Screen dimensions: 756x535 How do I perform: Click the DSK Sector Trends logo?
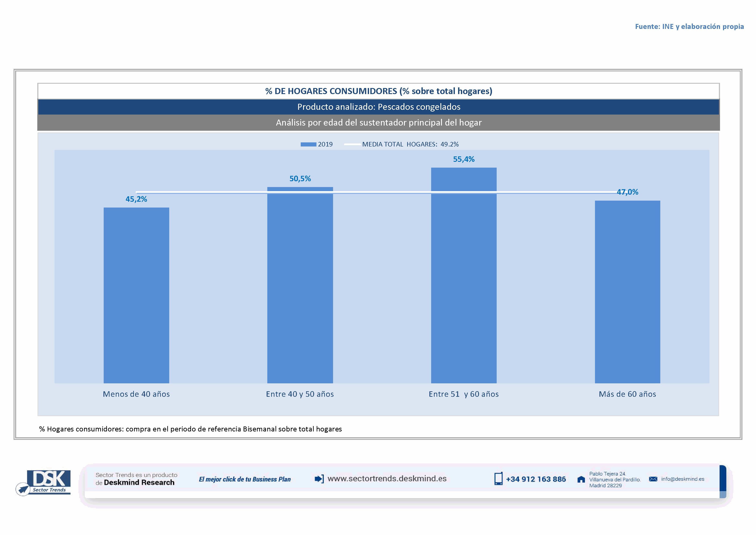pyautogui.click(x=49, y=481)
